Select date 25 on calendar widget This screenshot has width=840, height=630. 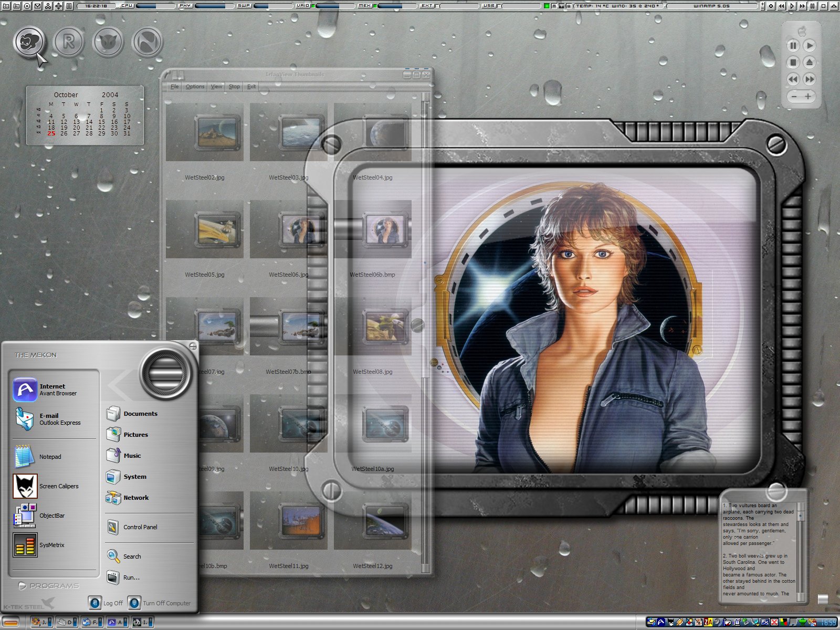pos(51,133)
